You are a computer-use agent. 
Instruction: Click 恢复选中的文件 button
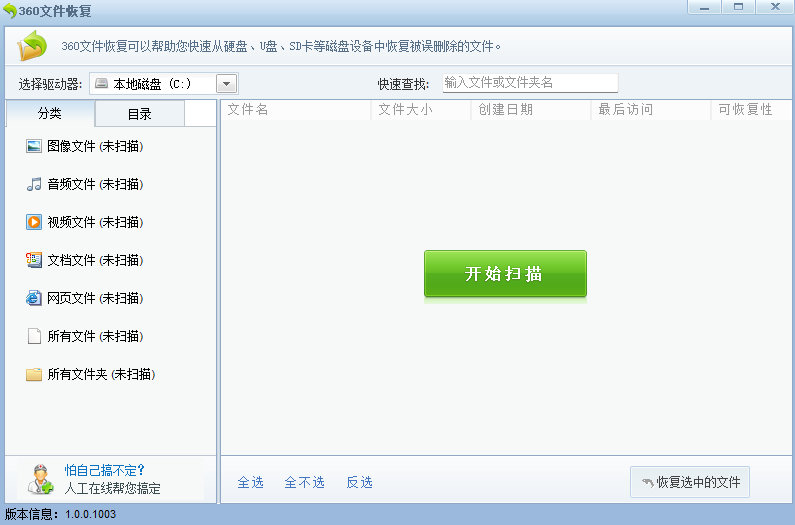[690, 482]
